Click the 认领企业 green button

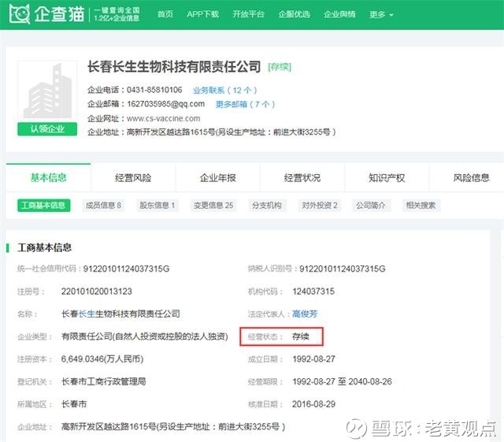[x=47, y=129]
